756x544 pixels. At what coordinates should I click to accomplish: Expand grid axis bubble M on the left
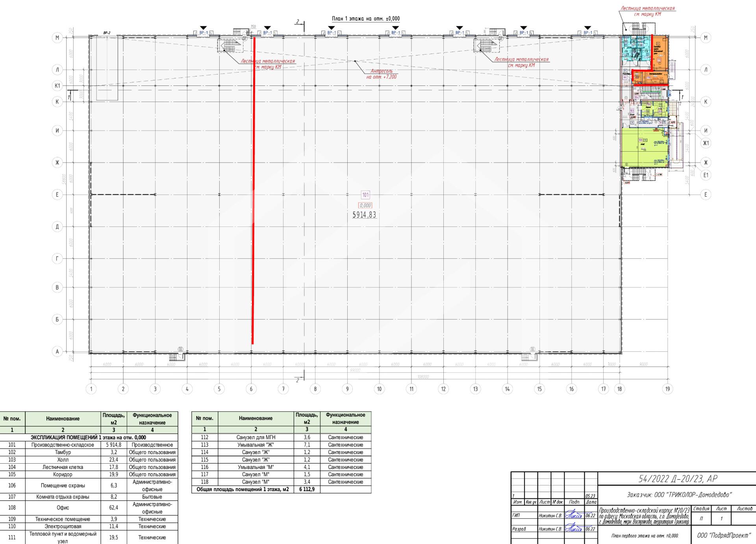[58, 37]
